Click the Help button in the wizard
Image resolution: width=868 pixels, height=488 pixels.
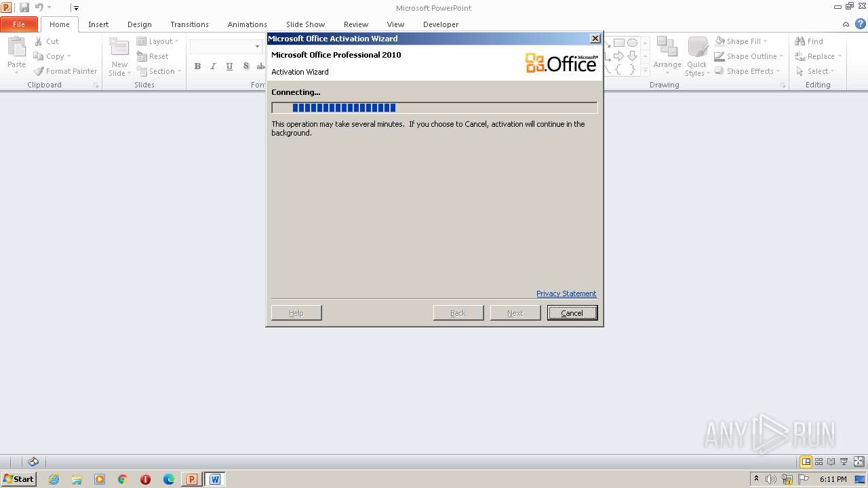(x=296, y=313)
